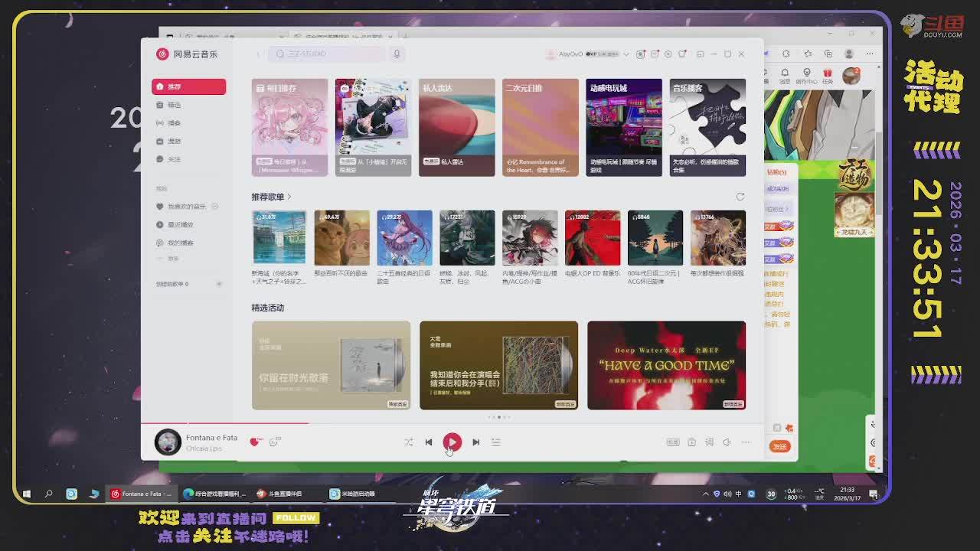Open the skin theme icon in header

pyautogui.click(x=682, y=54)
